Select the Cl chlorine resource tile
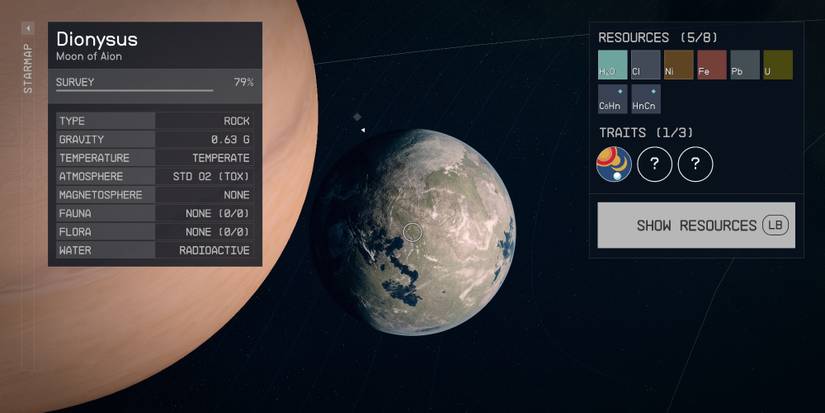This screenshot has height=413, width=825. pyautogui.click(x=645, y=65)
